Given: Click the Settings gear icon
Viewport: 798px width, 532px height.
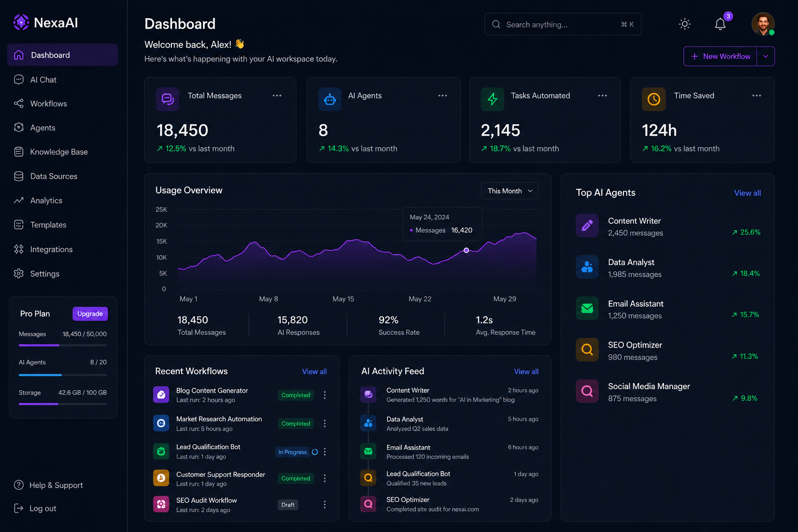Looking at the screenshot, I should click(x=19, y=273).
